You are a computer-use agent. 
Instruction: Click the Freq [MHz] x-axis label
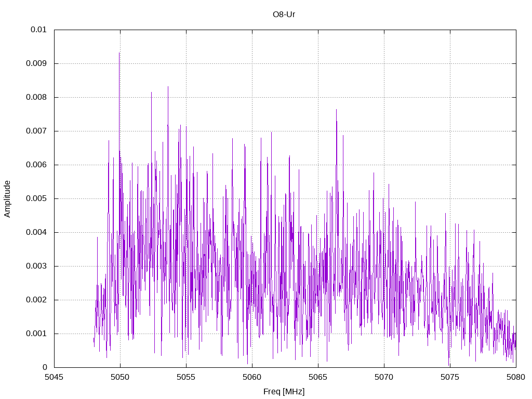(x=284, y=392)
